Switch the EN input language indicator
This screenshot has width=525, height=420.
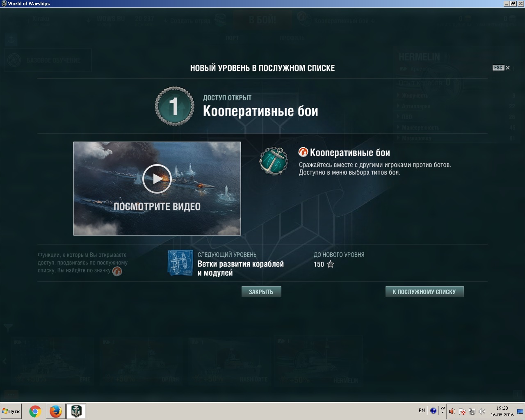pyautogui.click(x=422, y=411)
